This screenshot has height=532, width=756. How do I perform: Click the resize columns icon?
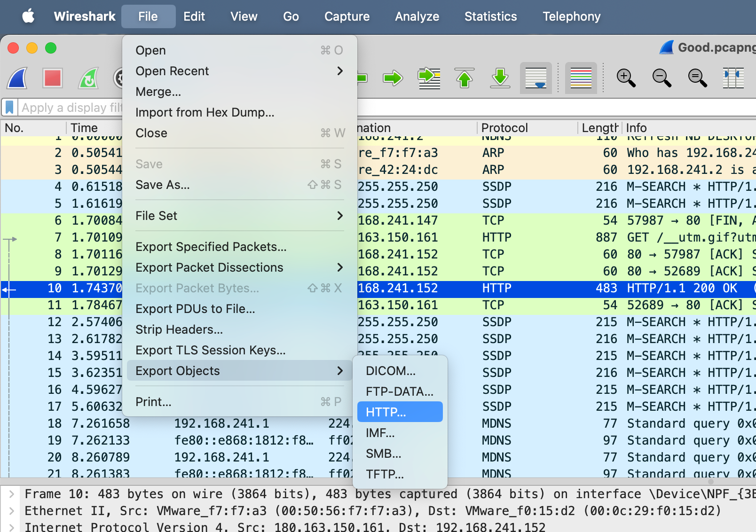pyautogui.click(x=733, y=78)
